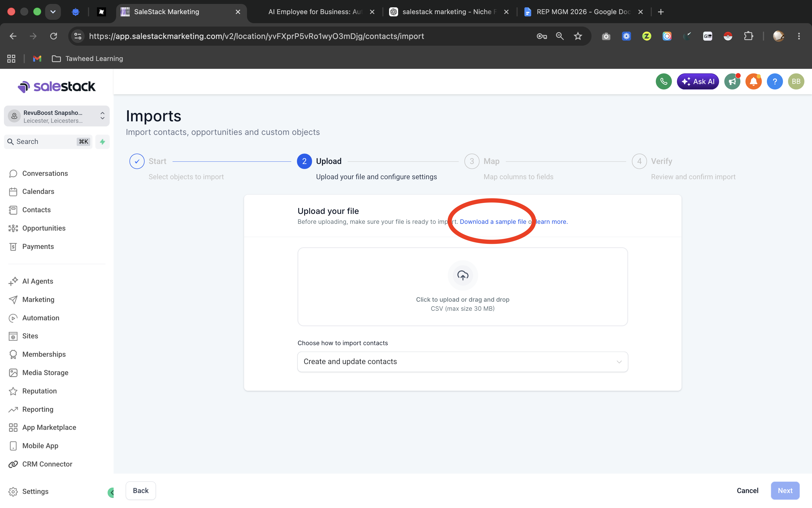Switch to REP MGM 2026 Google Doc tab
Screen dimensions: 812x508
pyautogui.click(x=584, y=12)
